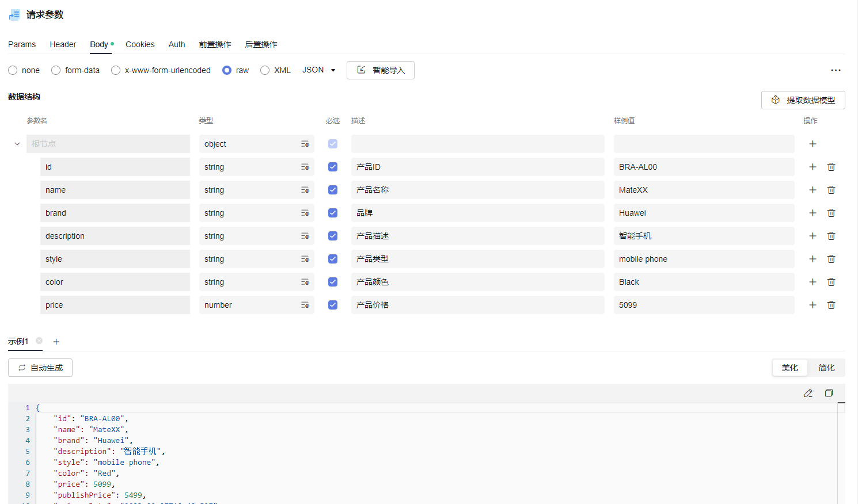This screenshot has height=504, width=858.
Task: Click the edit pencil icon in example editor
Action: (x=808, y=393)
